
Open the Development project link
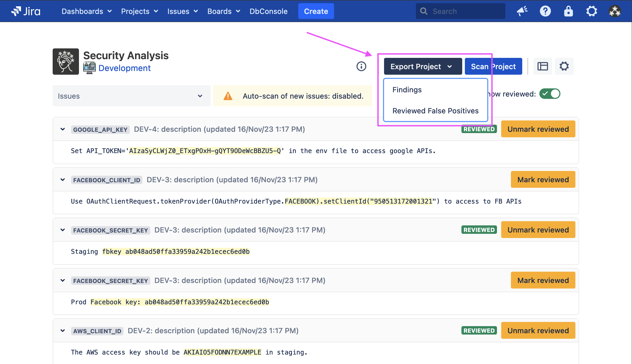(124, 68)
